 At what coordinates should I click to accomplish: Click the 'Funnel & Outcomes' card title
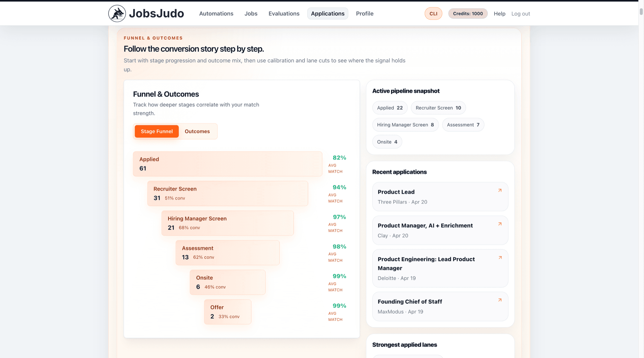pos(166,94)
